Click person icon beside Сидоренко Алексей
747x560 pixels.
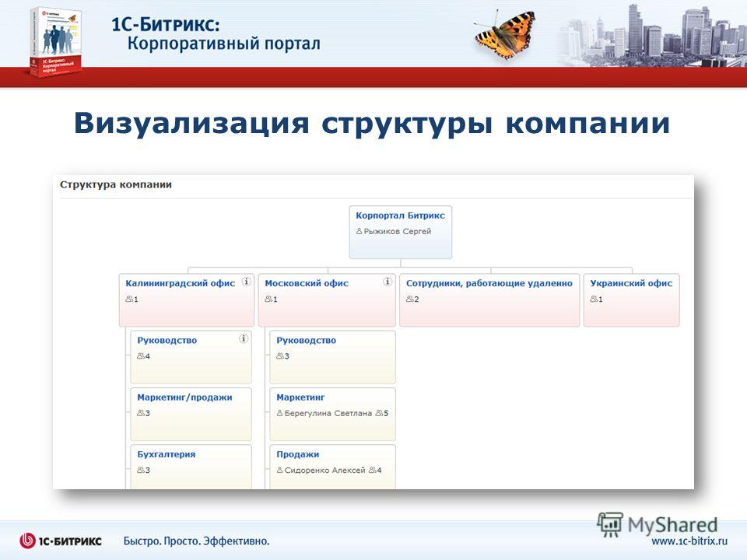(279, 470)
